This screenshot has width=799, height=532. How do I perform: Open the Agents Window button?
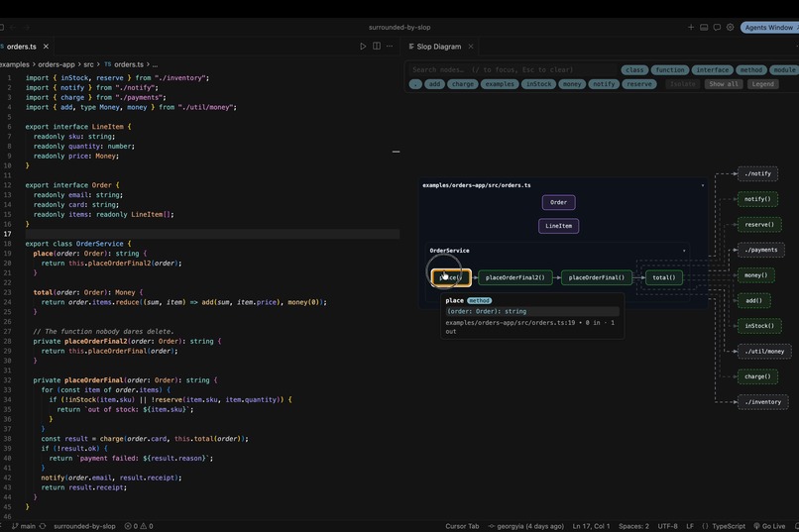(x=769, y=28)
